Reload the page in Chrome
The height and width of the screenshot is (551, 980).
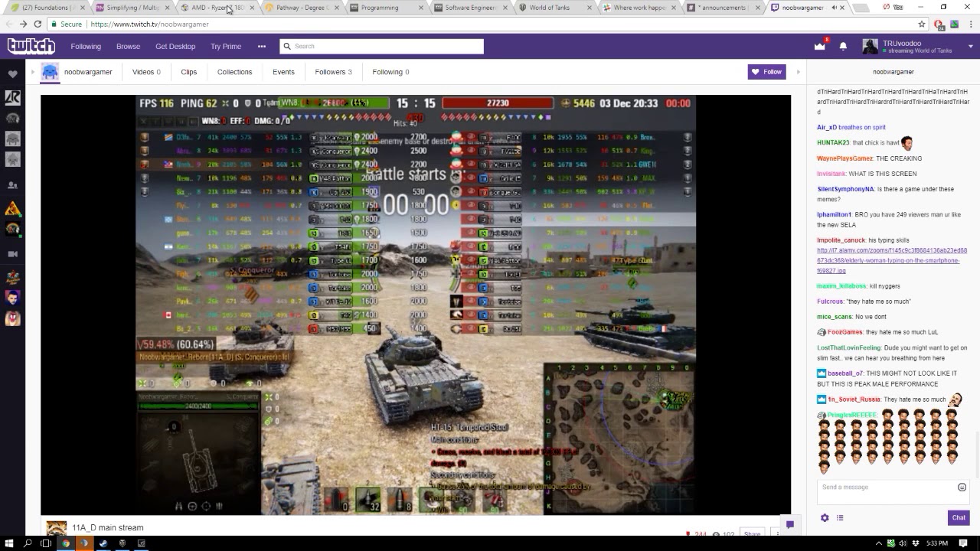click(x=38, y=24)
